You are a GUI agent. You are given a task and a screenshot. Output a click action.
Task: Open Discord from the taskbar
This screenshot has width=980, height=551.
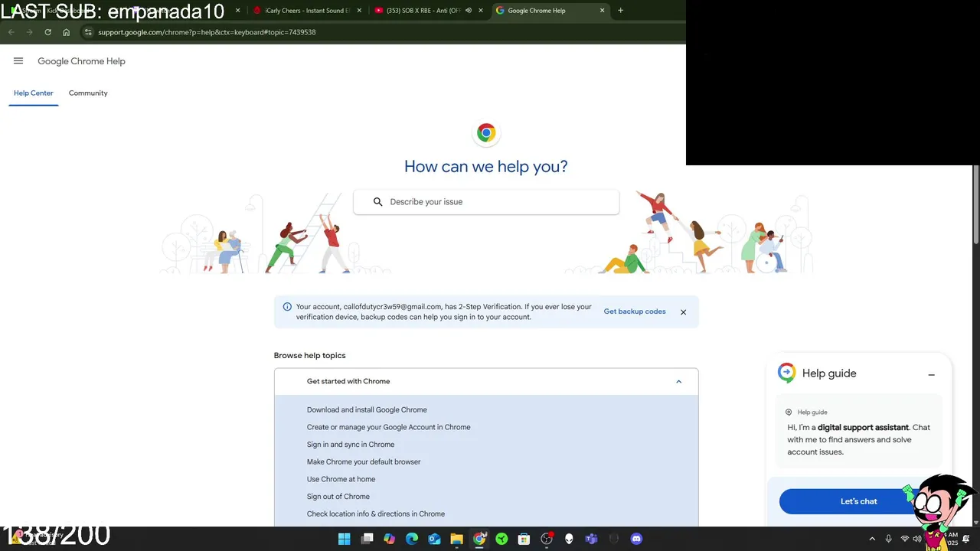636,539
